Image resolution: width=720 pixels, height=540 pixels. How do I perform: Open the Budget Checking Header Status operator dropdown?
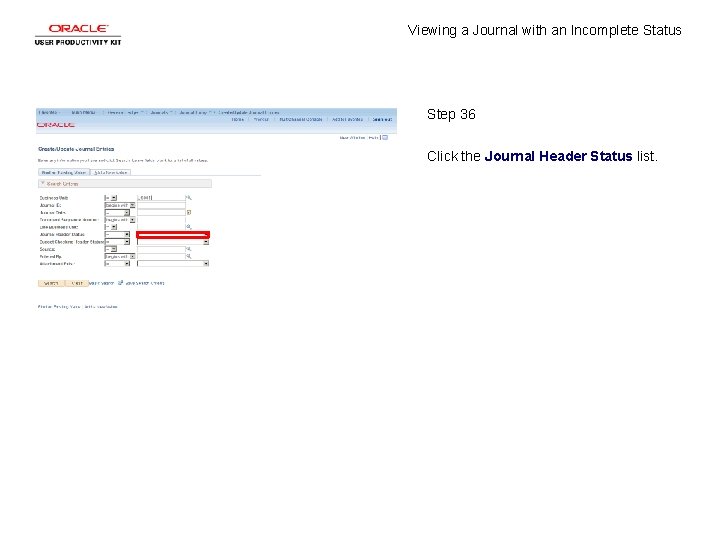click(117, 242)
